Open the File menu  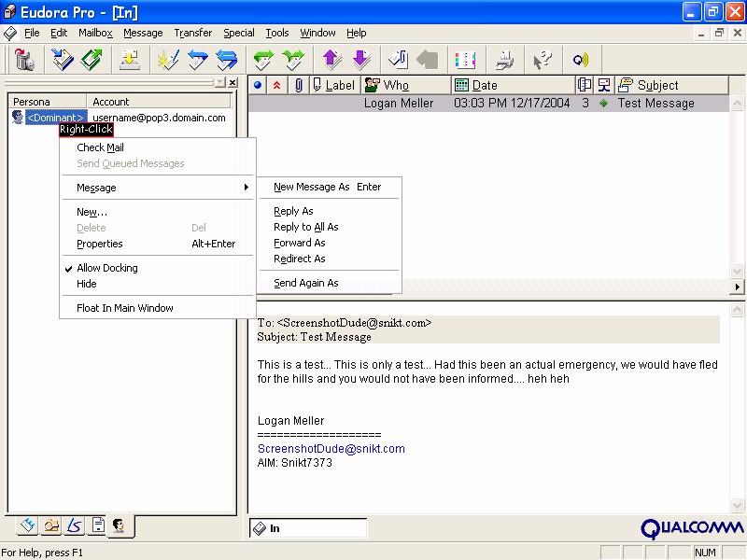click(32, 33)
